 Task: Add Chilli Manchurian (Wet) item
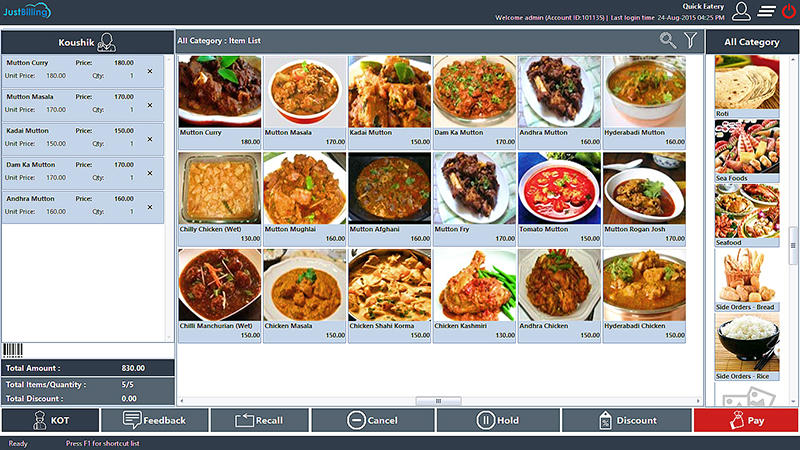[220, 295]
